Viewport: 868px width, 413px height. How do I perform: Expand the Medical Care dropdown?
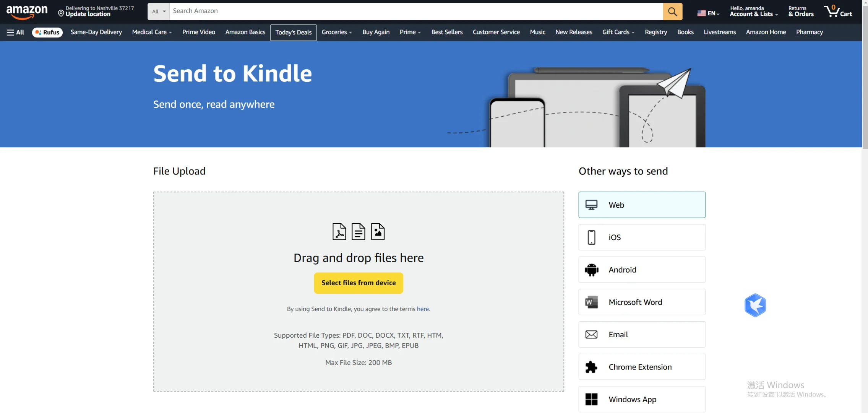pyautogui.click(x=152, y=32)
